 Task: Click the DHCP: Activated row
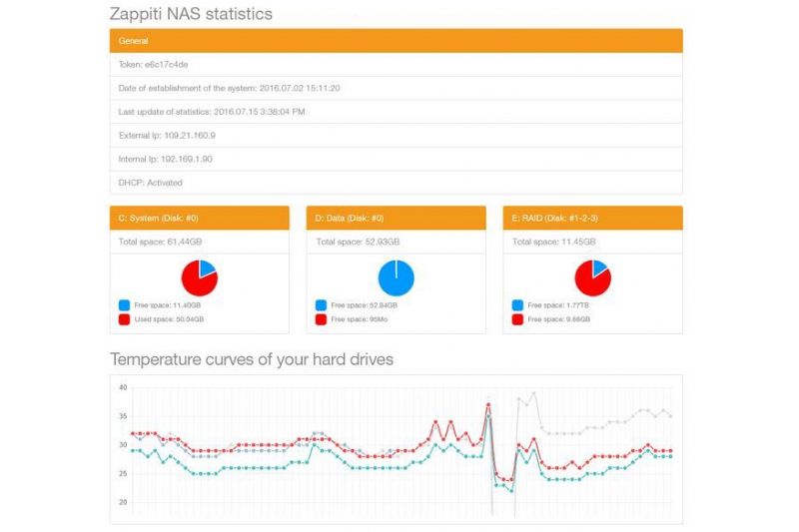[x=396, y=183]
